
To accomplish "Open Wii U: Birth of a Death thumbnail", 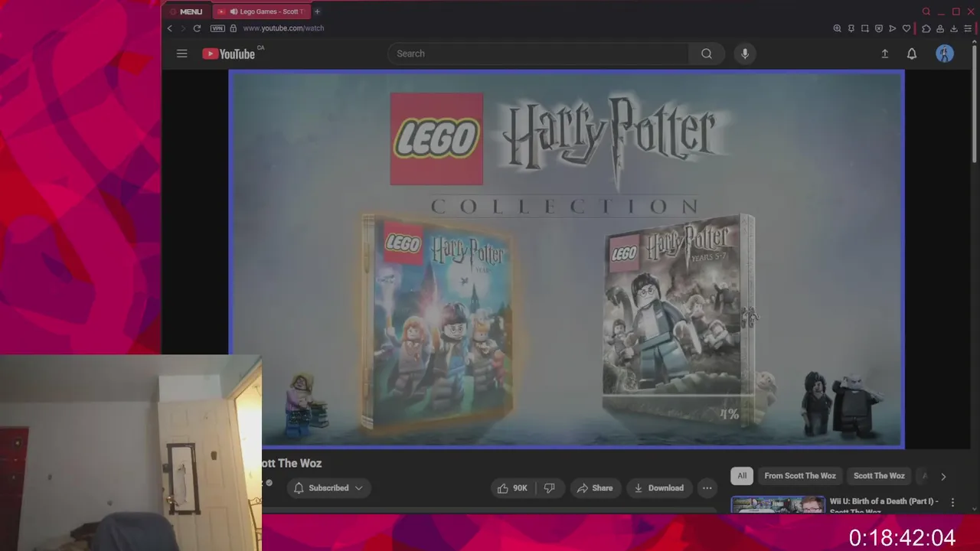I will [778, 505].
